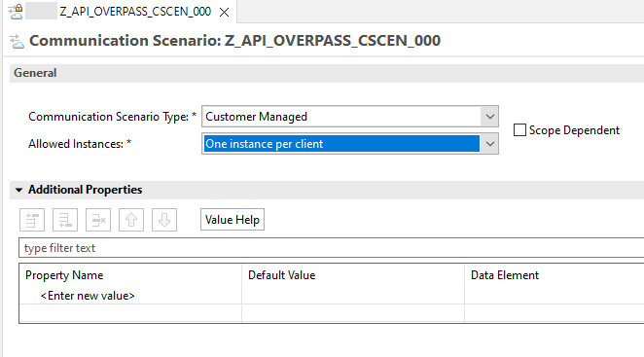Screen dimensions: 644x357
Task: Focus the type filter text field
Action: pyautogui.click(x=331, y=248)
